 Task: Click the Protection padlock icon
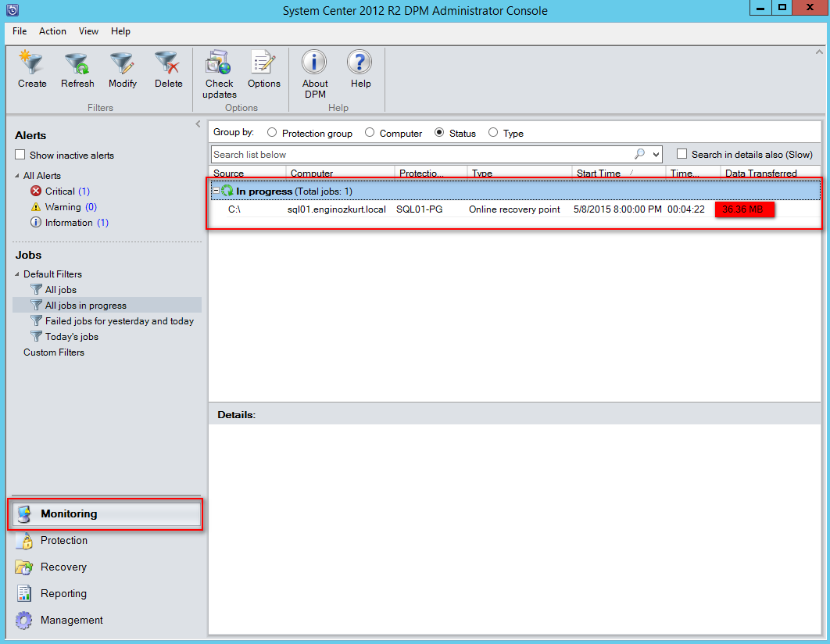point(24,541)
